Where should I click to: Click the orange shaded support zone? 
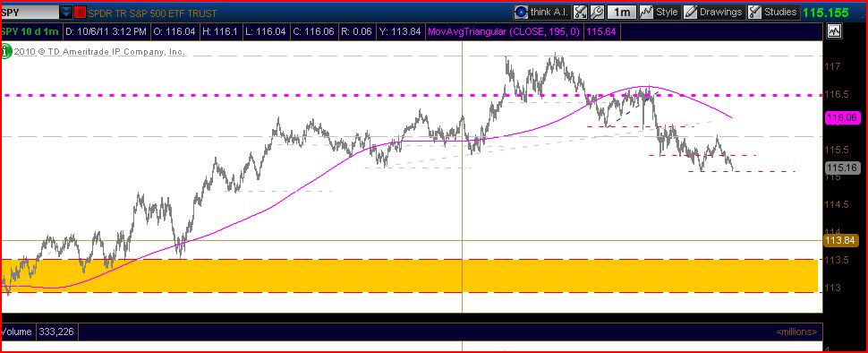click(410, 275)
